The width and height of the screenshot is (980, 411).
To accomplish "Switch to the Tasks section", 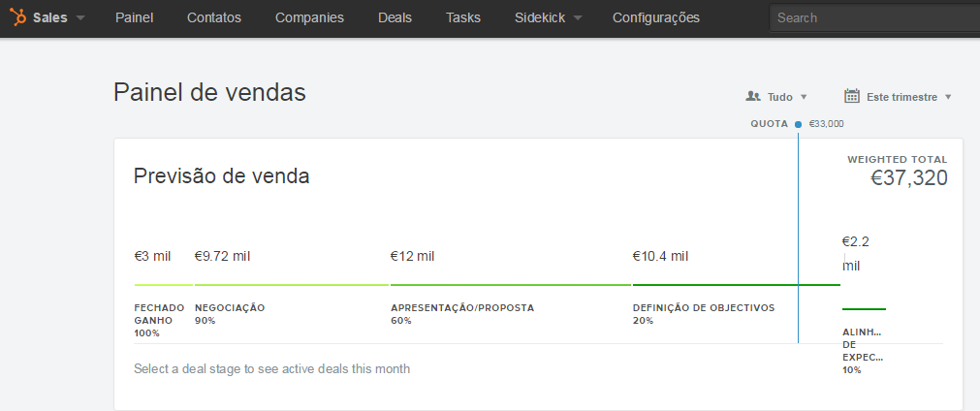I will pyautogui.click(x=463, y=17).
